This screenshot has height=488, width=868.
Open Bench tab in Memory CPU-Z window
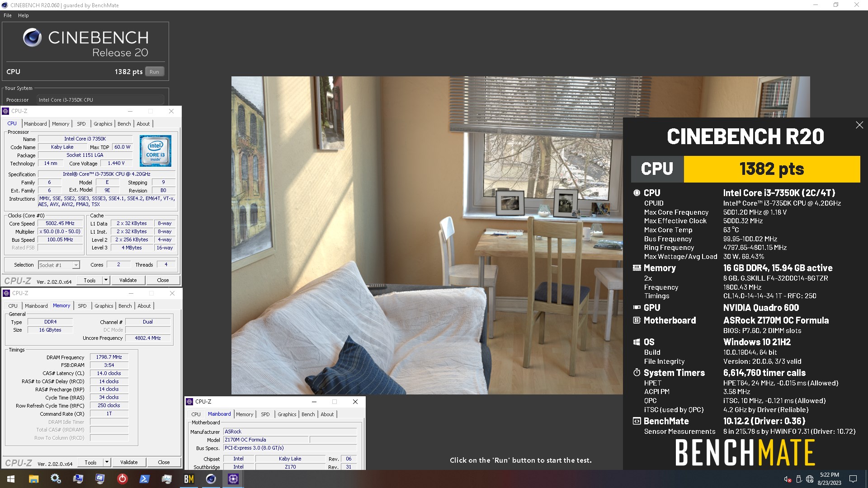point(125,306)
